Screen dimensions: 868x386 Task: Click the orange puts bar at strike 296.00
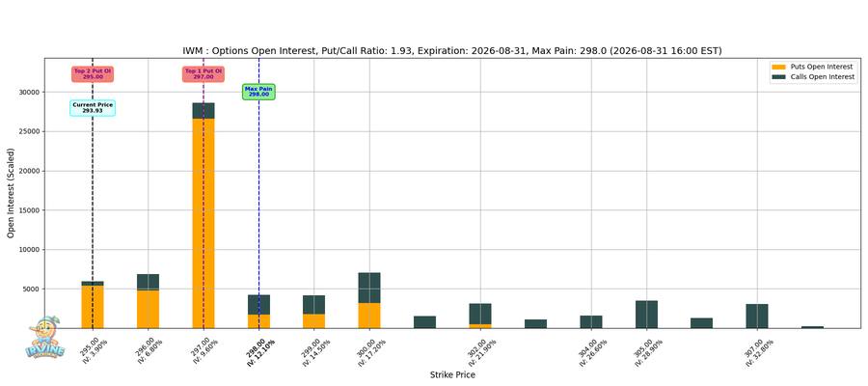148,309
